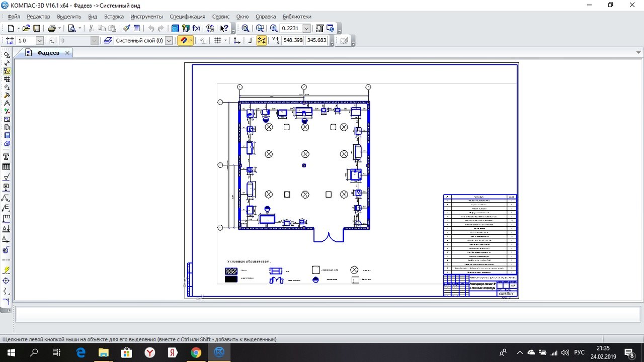The image size is (644, 362).
Task: Click the Save document icon
Action: coord(37,29)
